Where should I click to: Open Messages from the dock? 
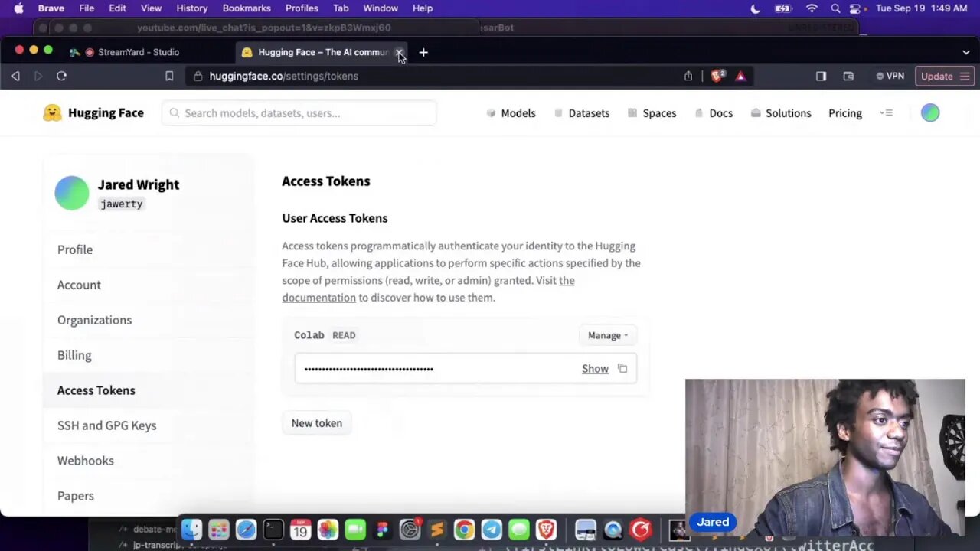coord(519,530)
